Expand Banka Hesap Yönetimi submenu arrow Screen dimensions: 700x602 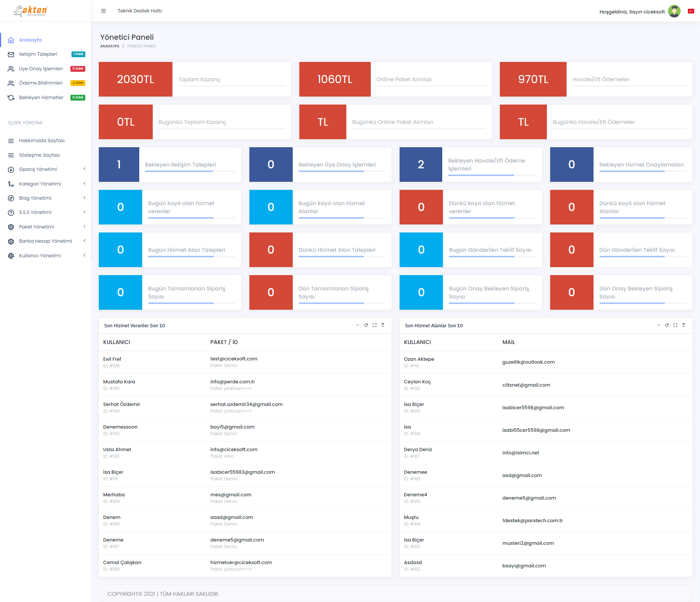[x=84, y=241]
